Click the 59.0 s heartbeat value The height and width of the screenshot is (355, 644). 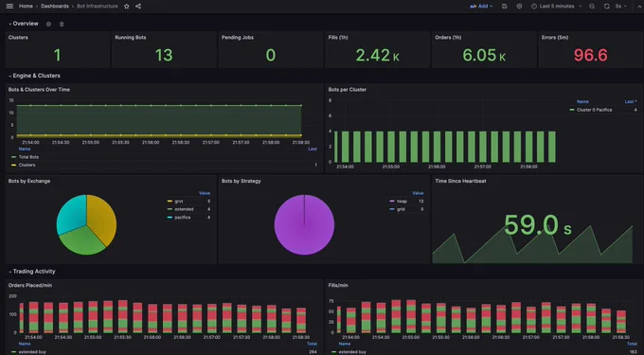point(538,225)
